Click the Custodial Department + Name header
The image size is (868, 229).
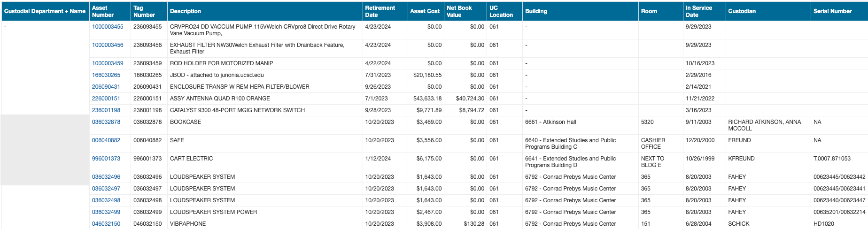click(x=45, y=11)
